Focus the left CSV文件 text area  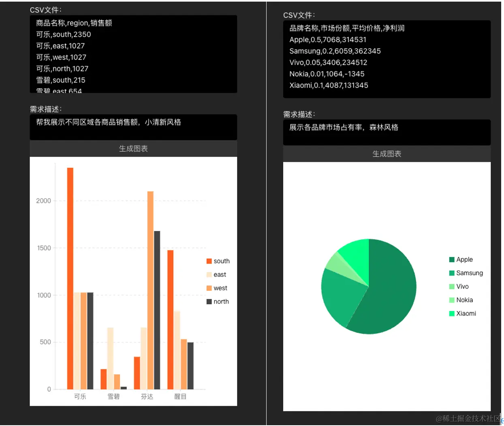133,54
